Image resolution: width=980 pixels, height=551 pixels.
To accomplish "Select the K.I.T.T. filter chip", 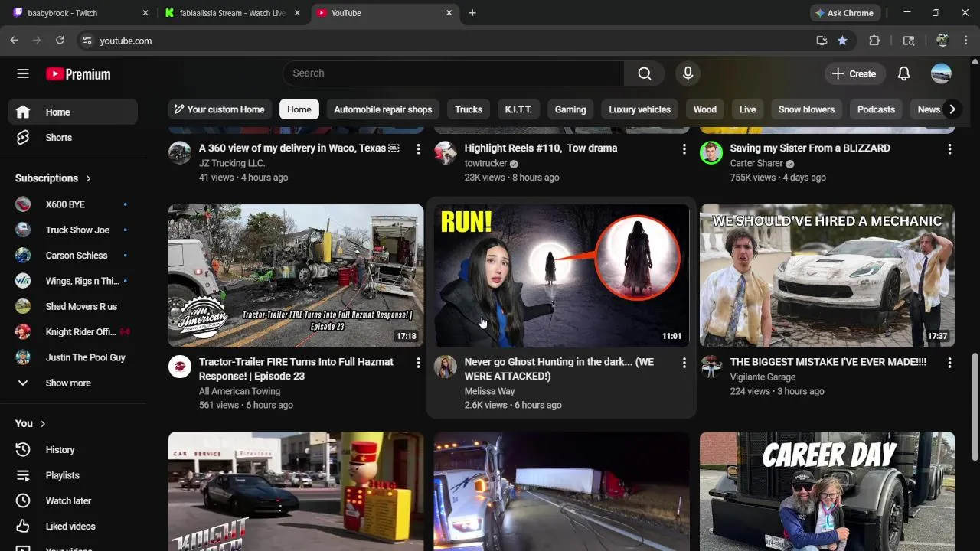I will coord(518,109).
